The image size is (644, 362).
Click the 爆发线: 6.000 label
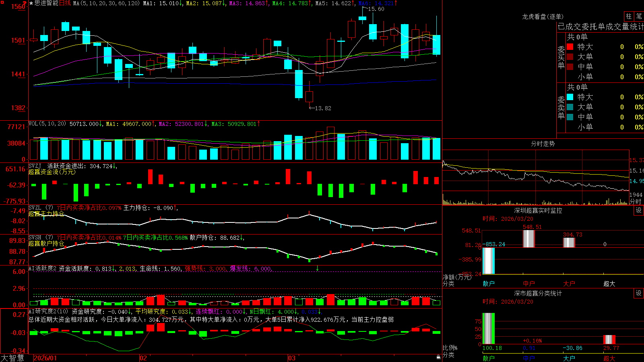tap(250, 269)
